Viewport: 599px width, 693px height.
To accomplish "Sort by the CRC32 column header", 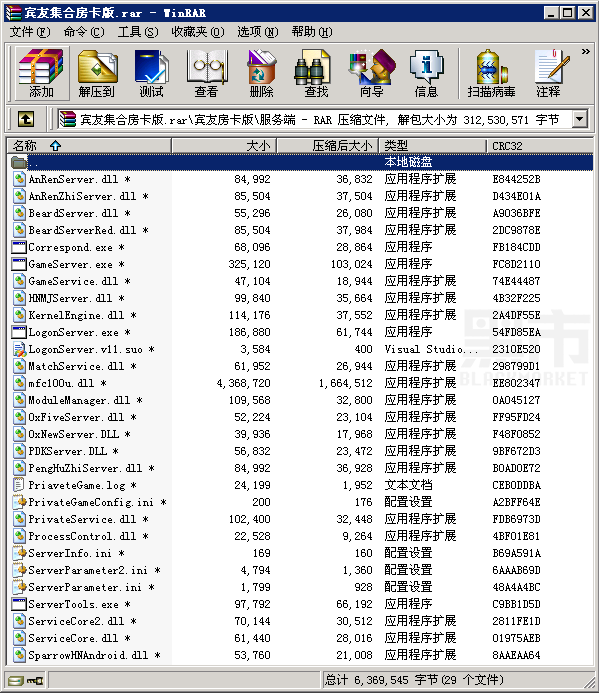I will pyautogui.click(x=540, y=145).
